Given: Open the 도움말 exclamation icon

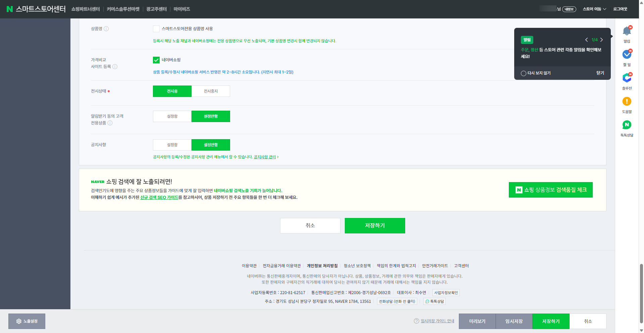Looking at the screenshot, I should point(627,101).
